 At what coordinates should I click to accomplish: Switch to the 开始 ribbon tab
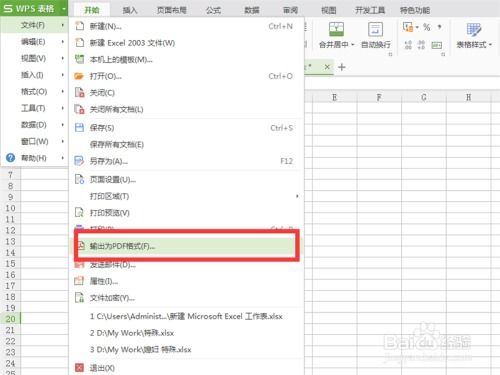point(92,10)
